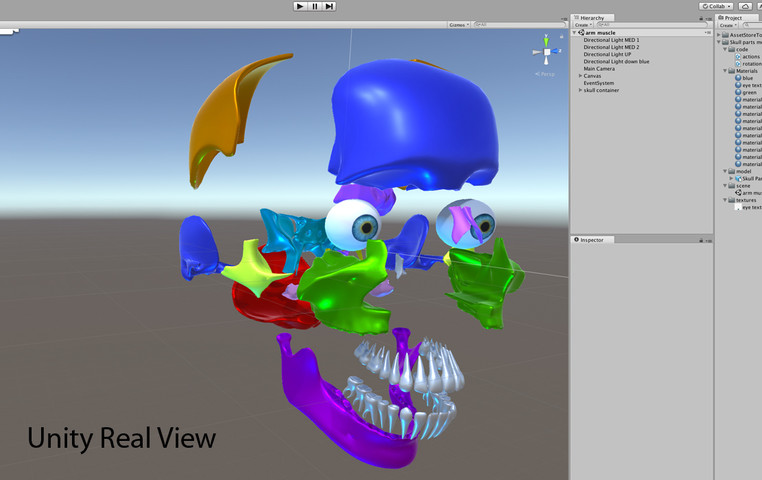The height and width of the screenshot is (480, 762).
Task: Pause the game with the Pause button
Action: point(314,6)
